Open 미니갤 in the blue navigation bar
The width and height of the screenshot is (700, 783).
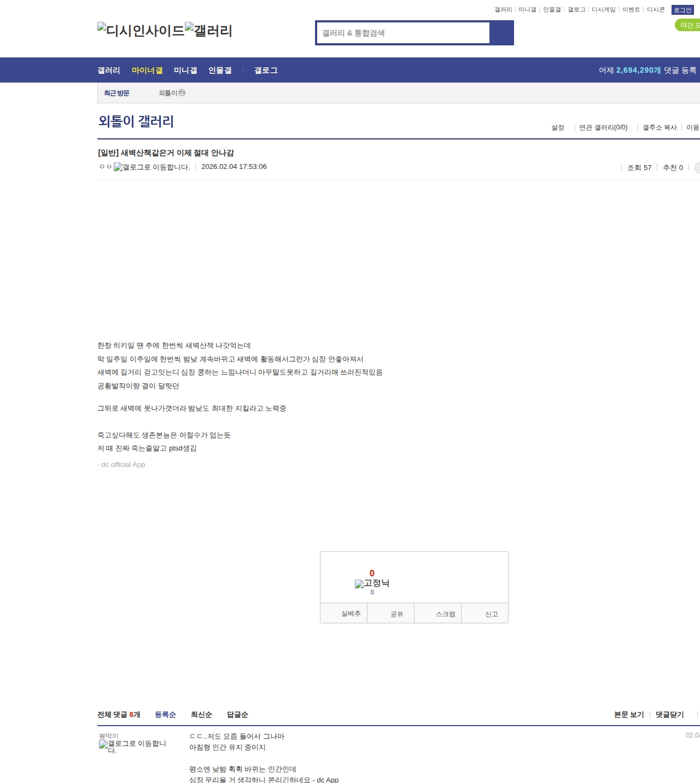(x=185, y=70)
